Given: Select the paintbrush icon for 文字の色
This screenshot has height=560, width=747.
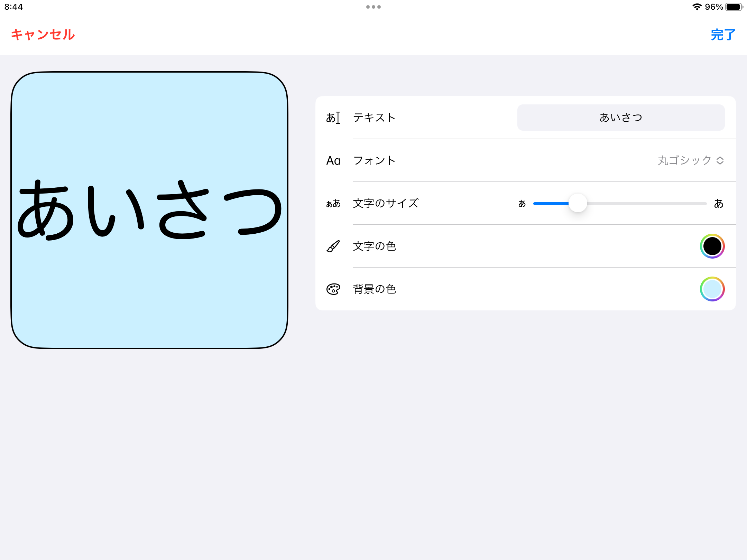Looking at the screenshot, I should 333,246.
